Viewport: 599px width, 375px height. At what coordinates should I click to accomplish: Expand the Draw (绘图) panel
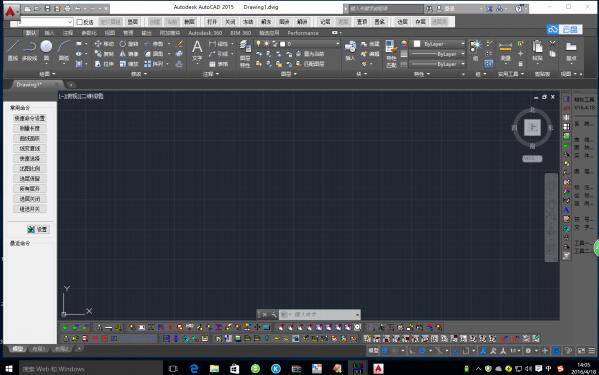[47, 74]
